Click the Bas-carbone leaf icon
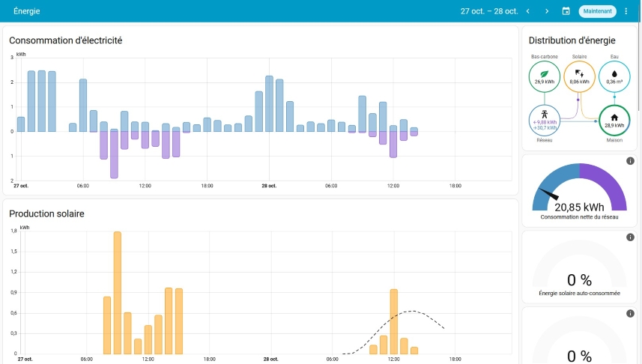Image resolution: width=642 pixels, height=364 pixels. point(544,73)
